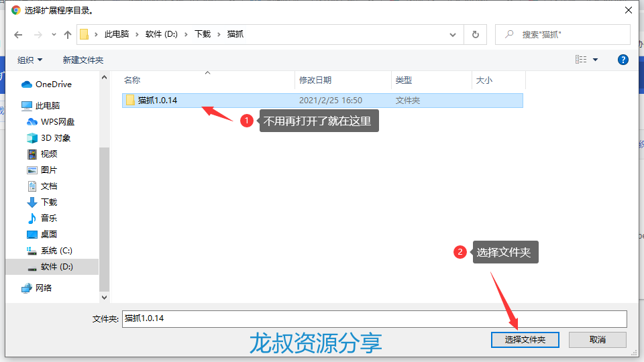Refresh the 猫抓 folder view

(475, 35)
